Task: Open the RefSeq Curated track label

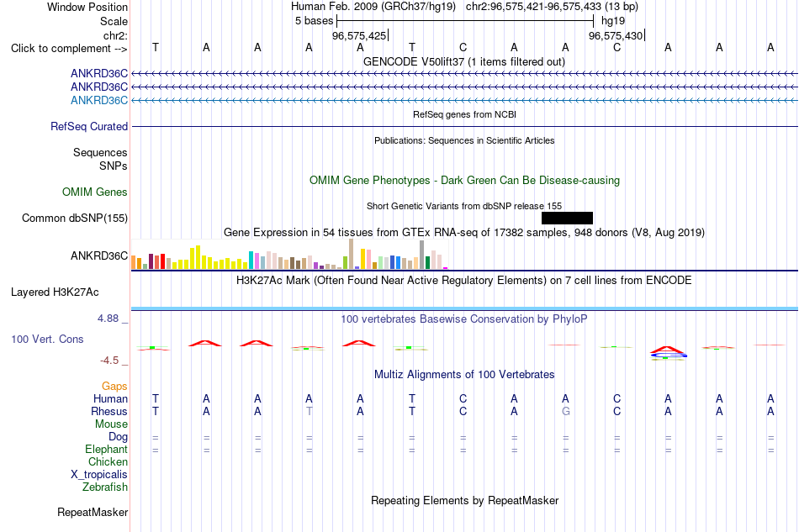Action: pyautogui.click(x=88, y=126)
